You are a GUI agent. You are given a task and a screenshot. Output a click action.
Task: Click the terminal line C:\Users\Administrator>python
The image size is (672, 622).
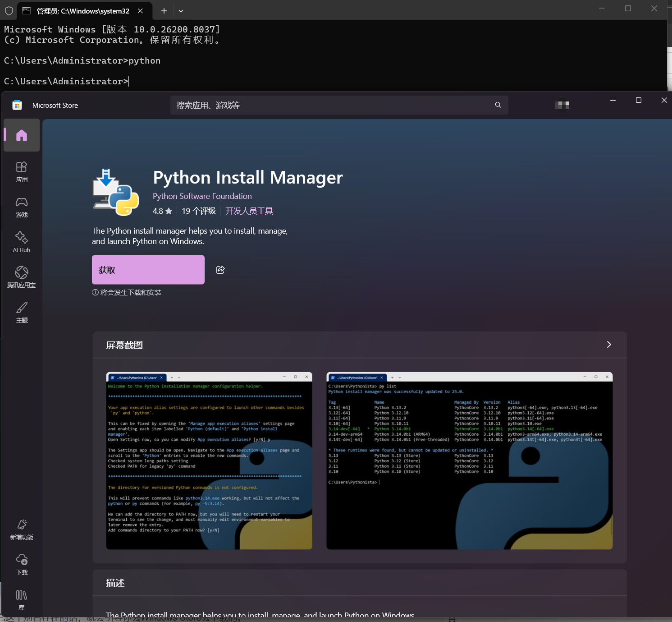82,60
